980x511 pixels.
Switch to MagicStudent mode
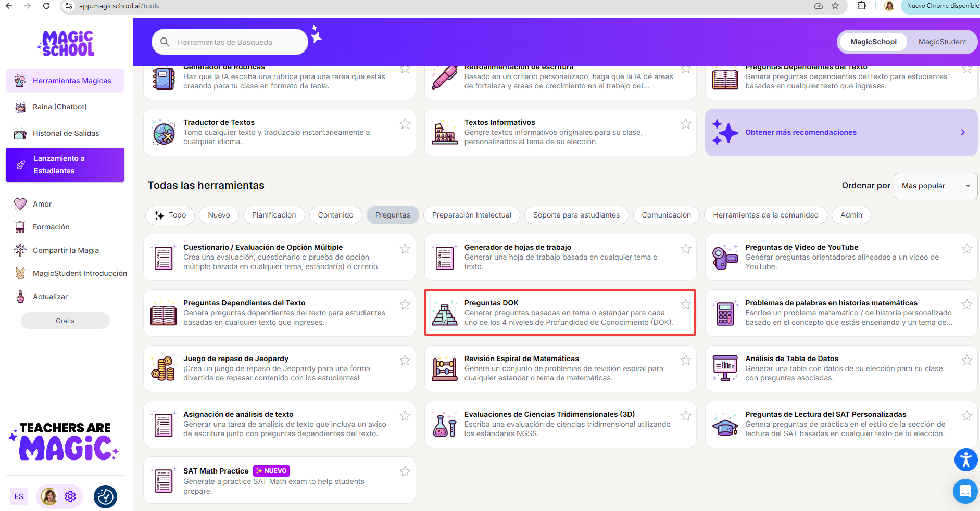click(941, 42)
